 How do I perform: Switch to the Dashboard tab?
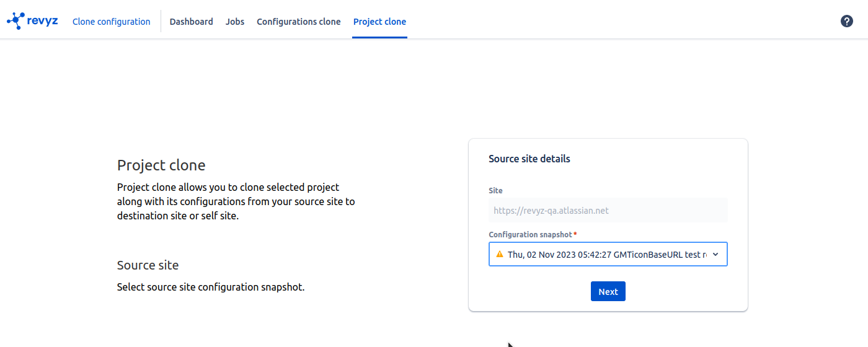(191, 22)
